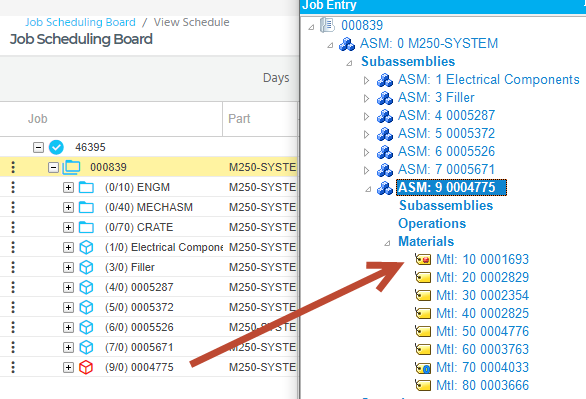Click job number 46395 text

point(90,147)
